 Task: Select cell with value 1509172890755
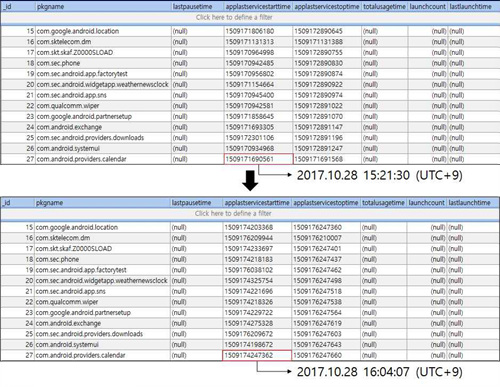pos(327,53)
